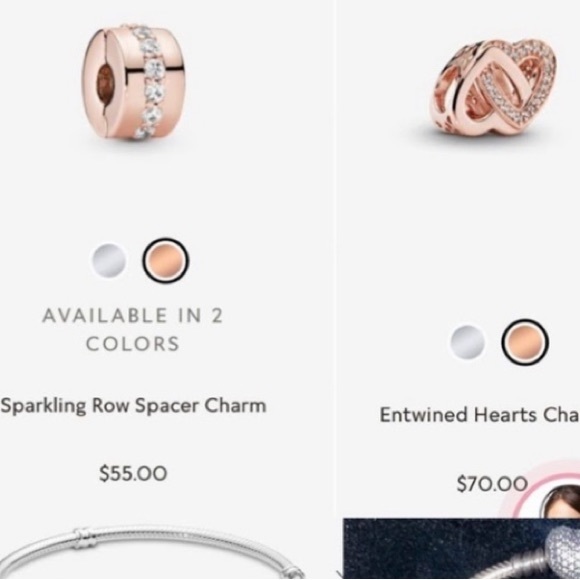
Task: Open the Entwined Hearts charm product image
Action: point(494,88)
